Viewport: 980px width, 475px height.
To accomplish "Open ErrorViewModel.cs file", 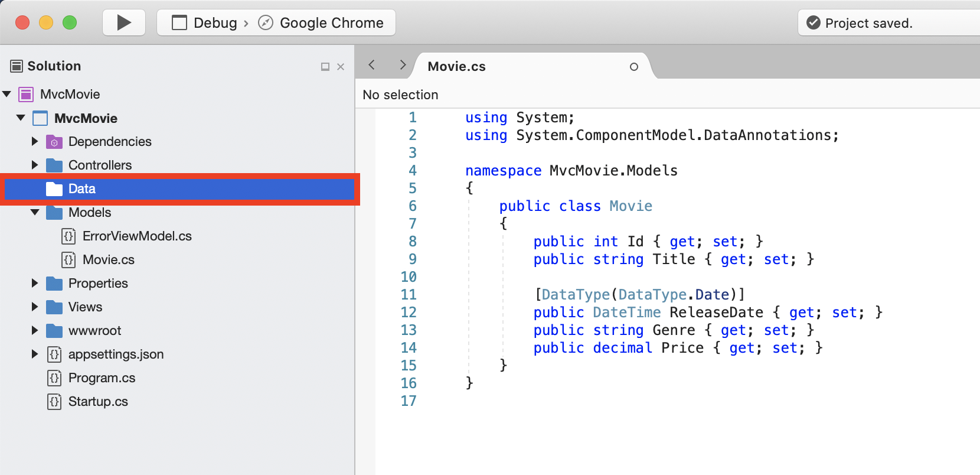I will 137,236.
